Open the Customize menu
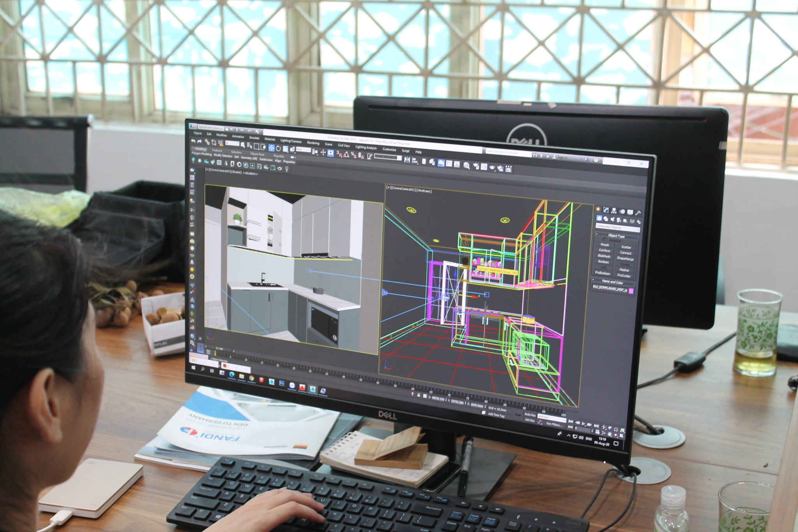The height and width of the screenshot is (532, 798). point(389,149)
